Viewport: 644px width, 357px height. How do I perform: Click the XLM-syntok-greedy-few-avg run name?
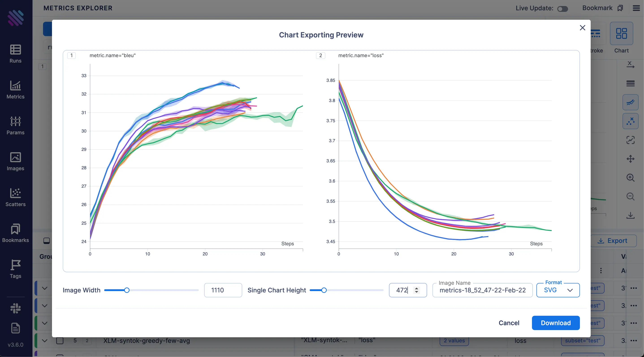[147, 340]
